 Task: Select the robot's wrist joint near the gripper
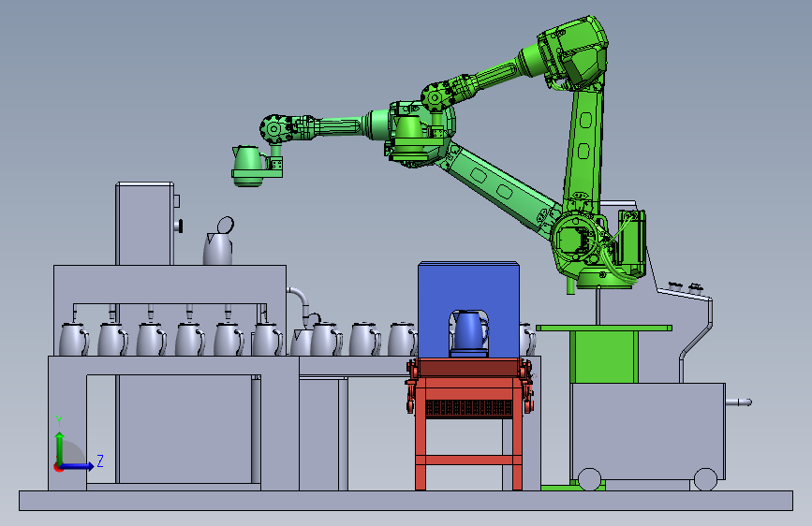pyautogui.click(x=274, y=129)
